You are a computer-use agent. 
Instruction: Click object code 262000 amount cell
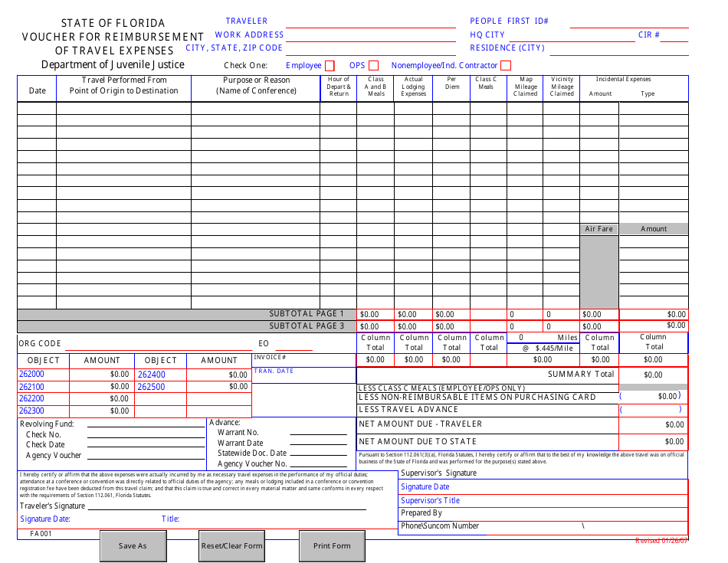[101, 375]
